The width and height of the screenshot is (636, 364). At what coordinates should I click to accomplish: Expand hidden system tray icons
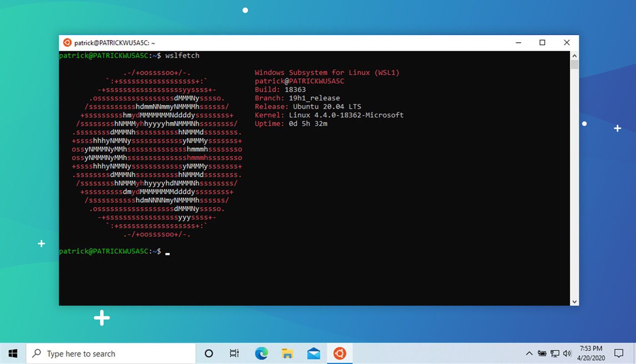click(529, 353)
